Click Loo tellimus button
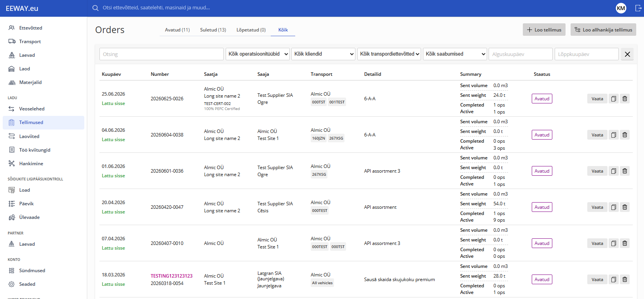Viewport: 644px width, 299px height. (544, 30)
